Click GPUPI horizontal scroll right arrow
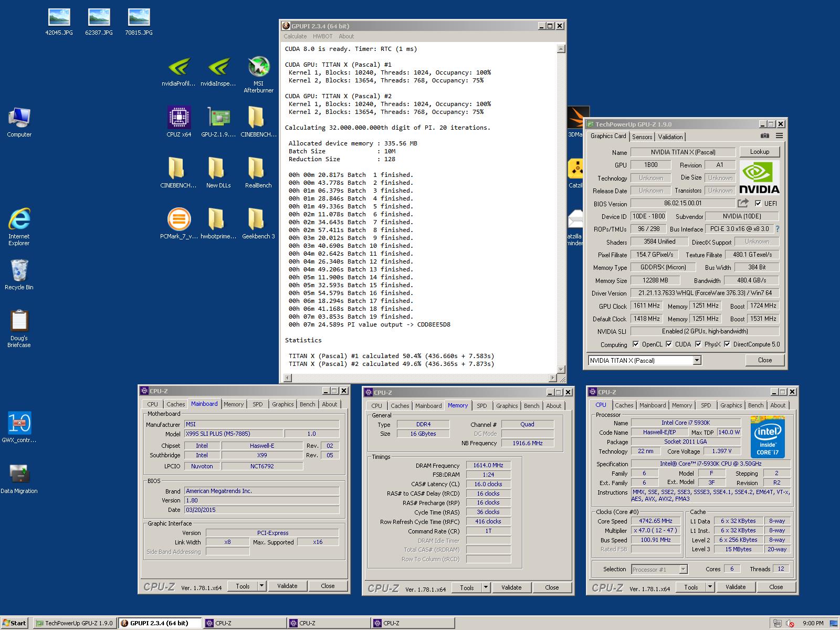Image resolution: width=840 pixels, height=630 pixels. coord(552,377)
